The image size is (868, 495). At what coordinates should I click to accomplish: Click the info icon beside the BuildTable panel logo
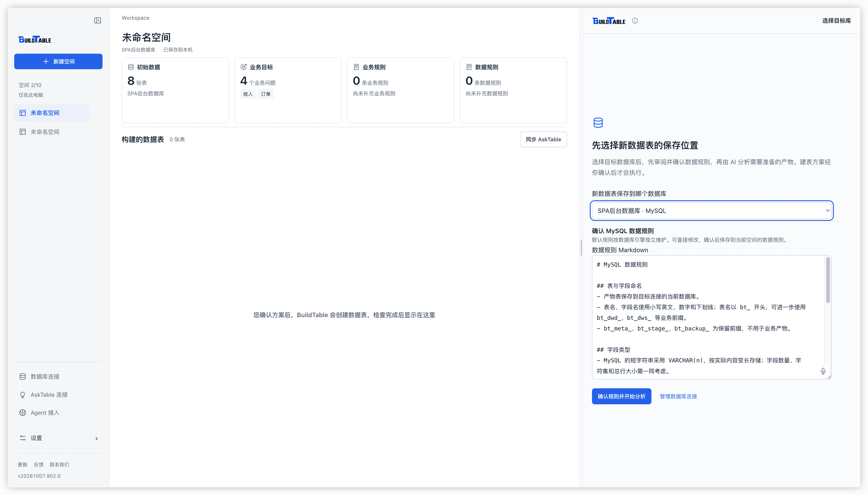click(635, 21)
